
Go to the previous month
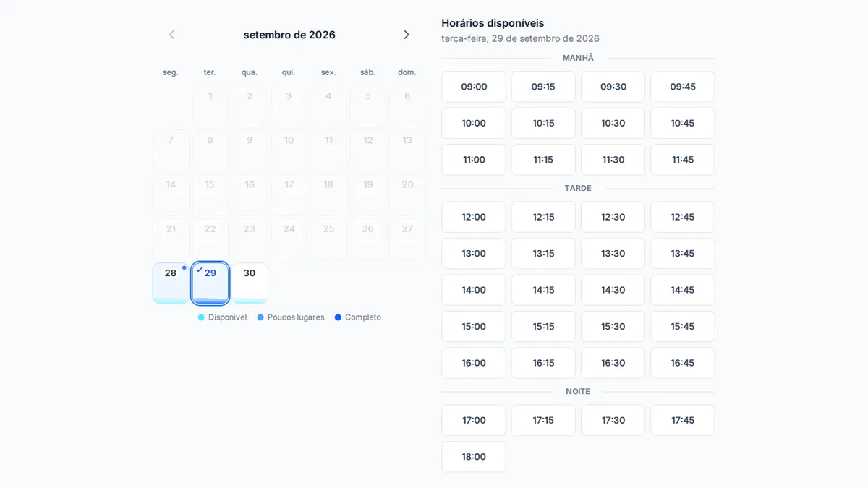(x=171, y=35)
